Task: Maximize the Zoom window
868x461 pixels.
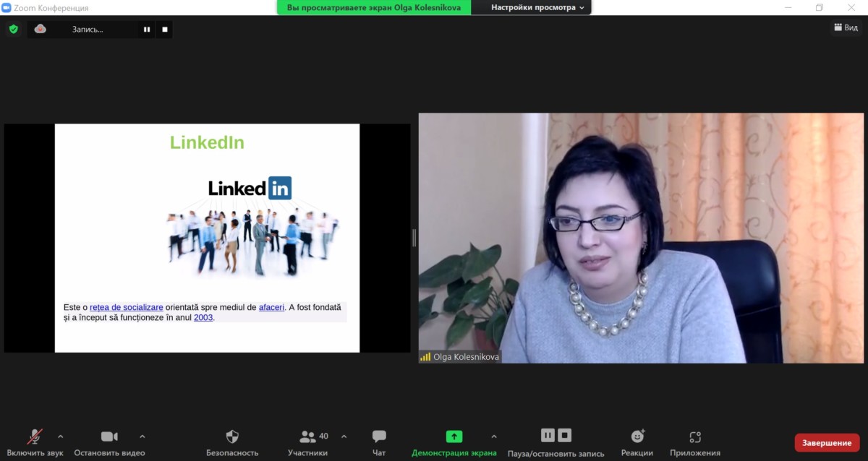Action: pyautogui.click(x=819, y=7)
